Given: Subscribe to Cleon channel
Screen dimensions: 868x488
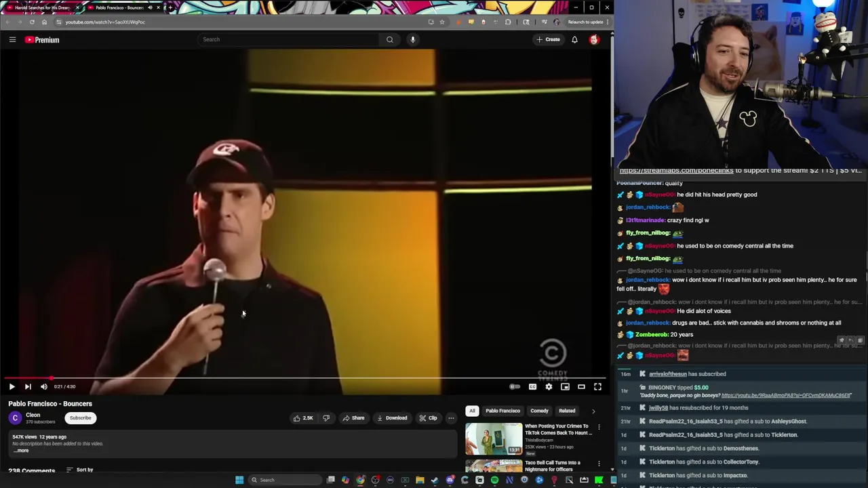Looking at the screenshot, I should pyautogui.click(x=80, y=418).
